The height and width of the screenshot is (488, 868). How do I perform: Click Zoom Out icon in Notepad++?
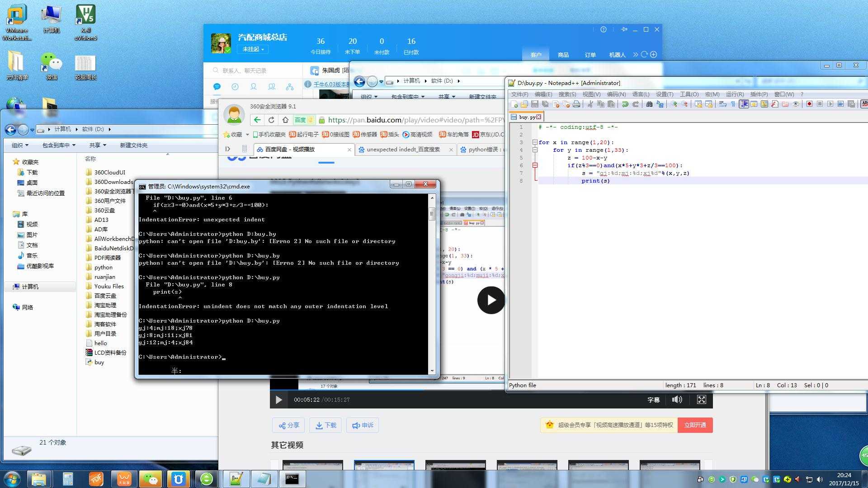click(x=684, y=104)
